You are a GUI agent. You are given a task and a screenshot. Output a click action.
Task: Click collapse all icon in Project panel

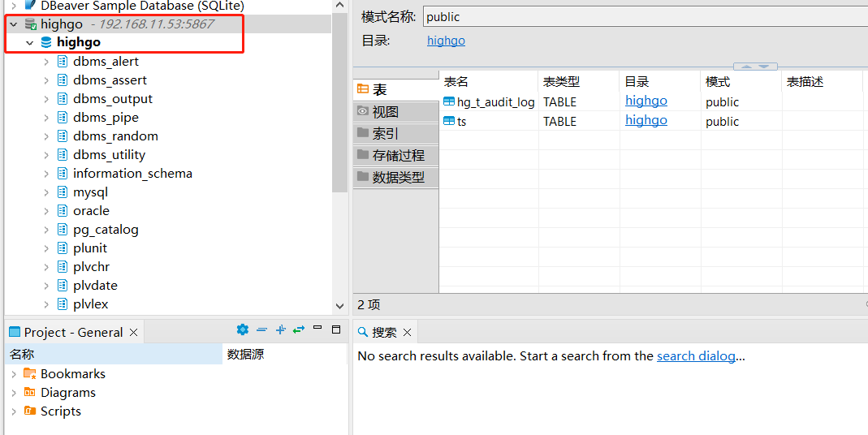click(x=261, y=329)
